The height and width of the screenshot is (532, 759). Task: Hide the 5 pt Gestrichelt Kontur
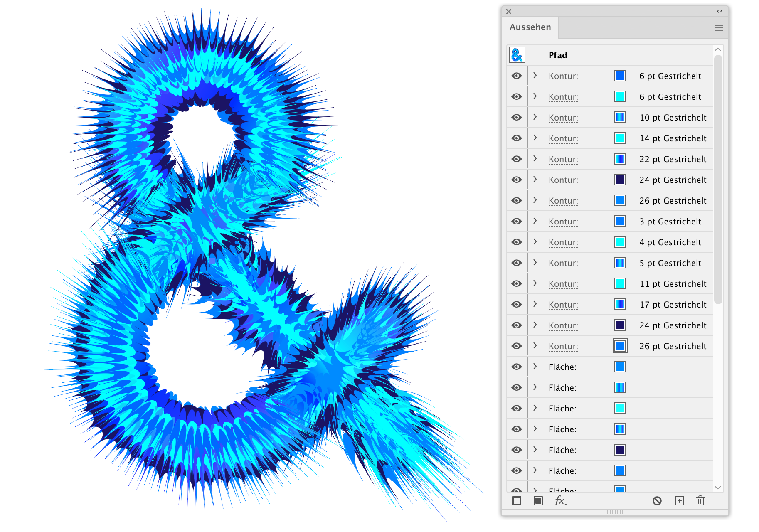(517, 263)
